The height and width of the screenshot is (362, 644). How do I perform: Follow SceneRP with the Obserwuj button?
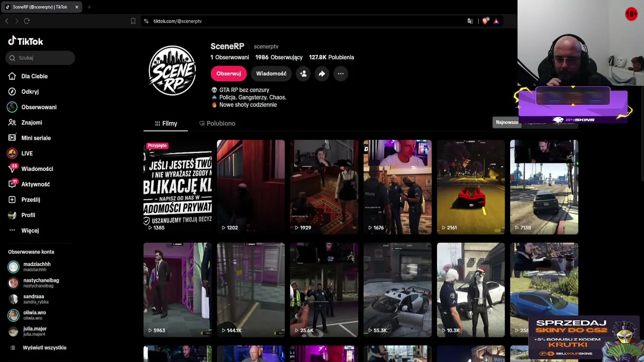point(228,73)
